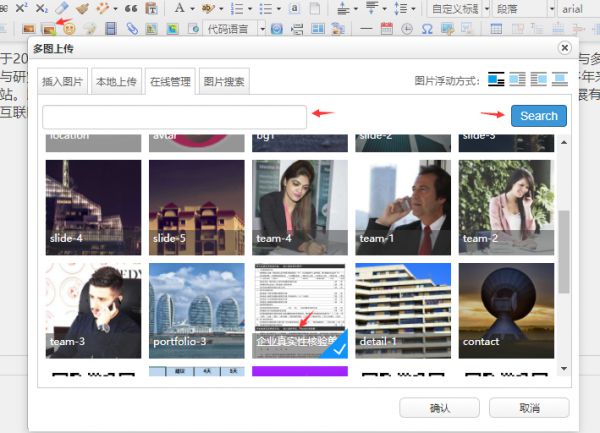Screen dimensions: 600x433
Task: Click the blue Search button
Action: [538, 116]
